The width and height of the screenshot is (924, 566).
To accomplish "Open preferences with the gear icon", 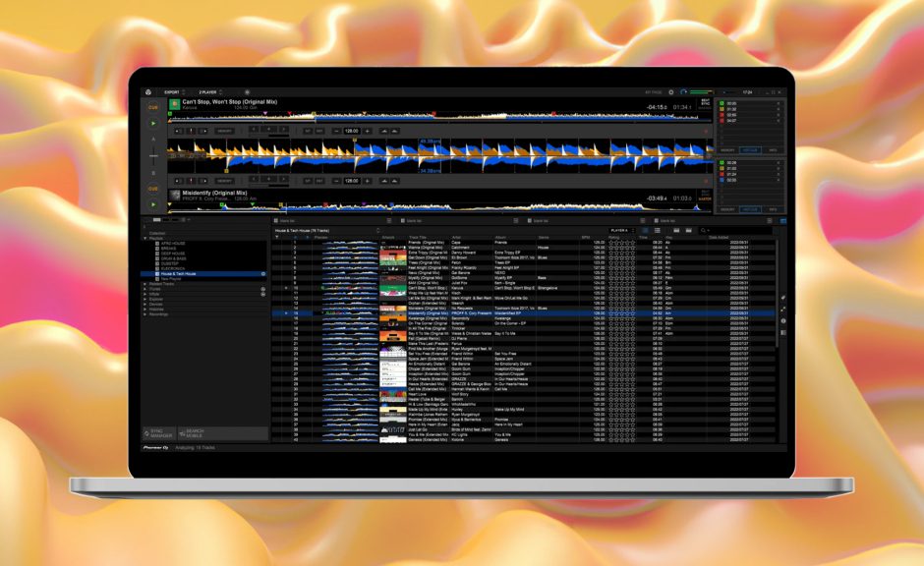I will click(671, 92).
